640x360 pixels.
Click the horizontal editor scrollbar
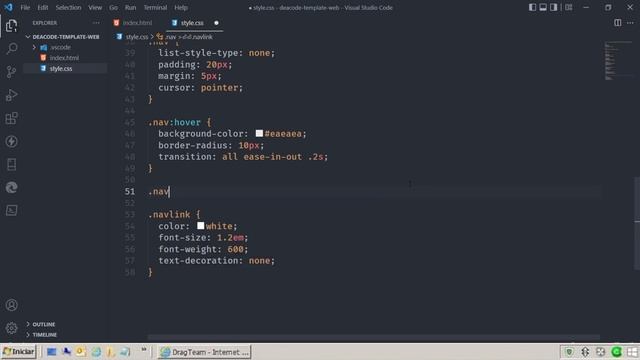[373, 338]
